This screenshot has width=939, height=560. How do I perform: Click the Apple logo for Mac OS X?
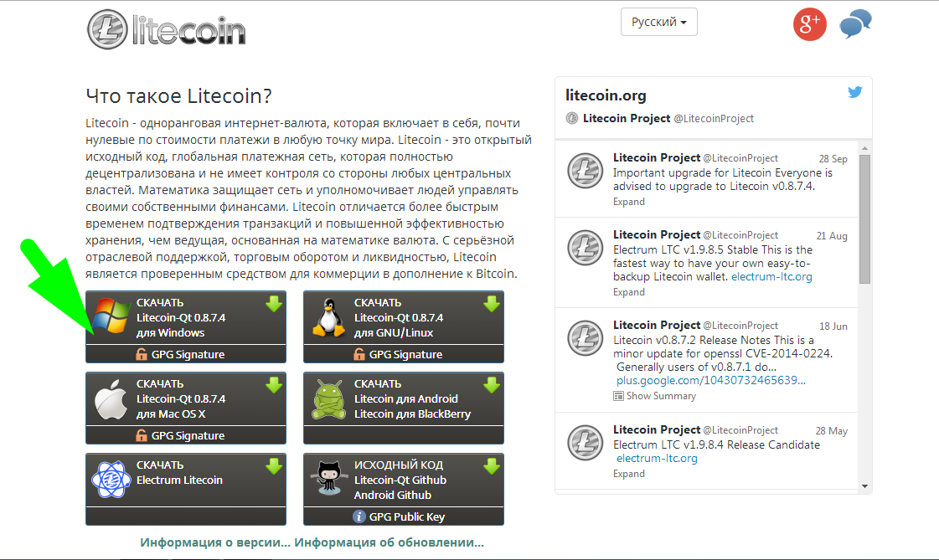pos(111,398)
